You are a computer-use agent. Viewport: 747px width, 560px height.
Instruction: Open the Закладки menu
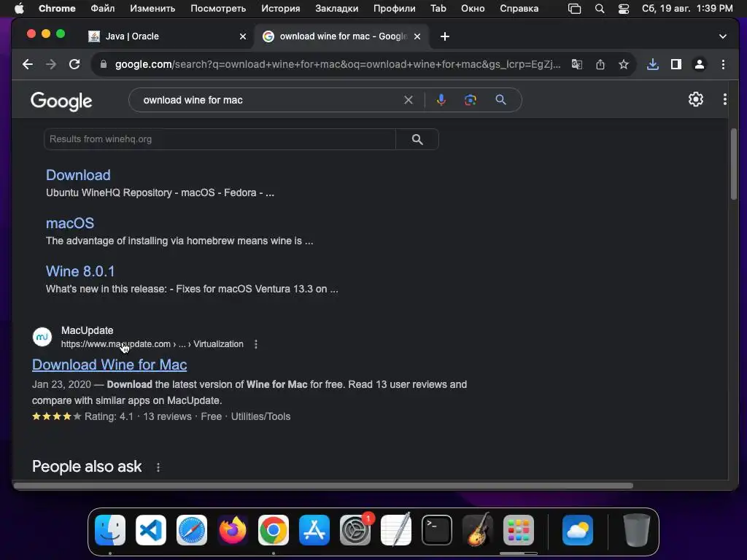tap(337, 8)
